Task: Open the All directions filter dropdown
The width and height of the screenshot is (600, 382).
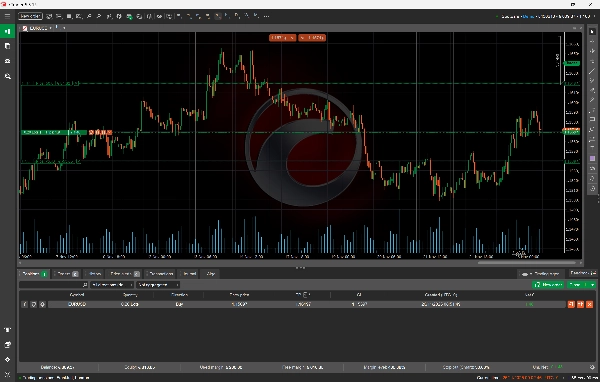Action: pos(111,285)
